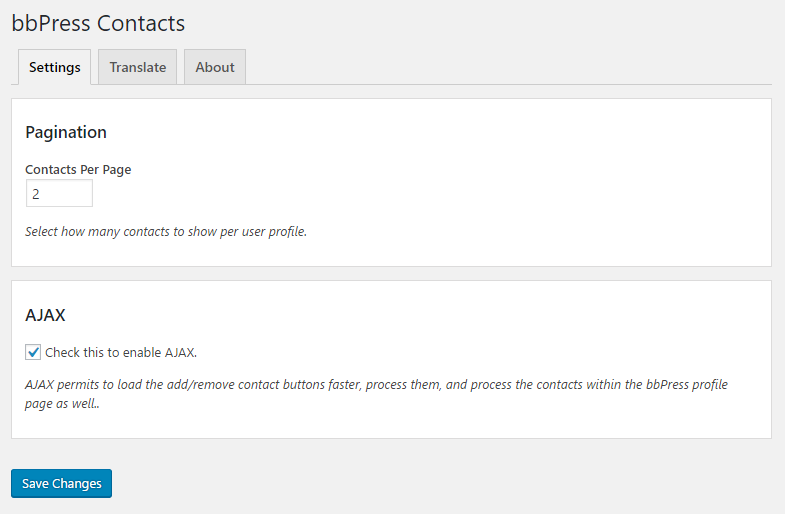Click the value 2 in the contacts field
785x514 pixels.
point(36,194)
